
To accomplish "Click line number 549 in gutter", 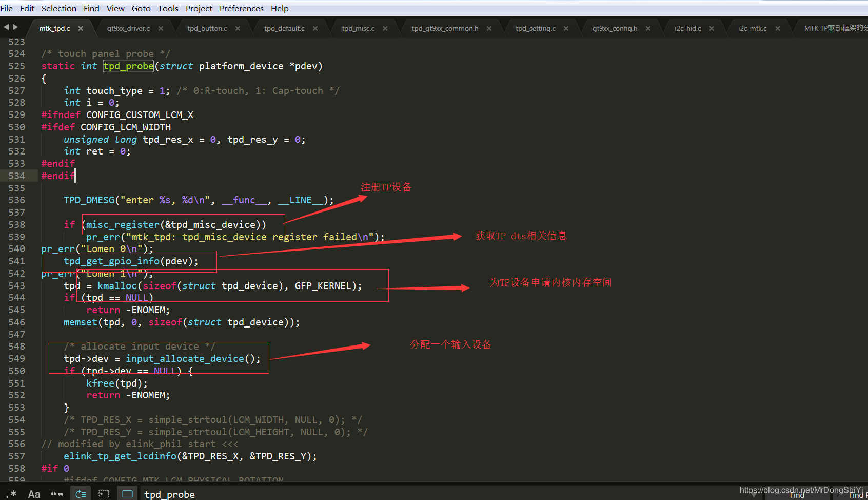I will [x=16, y=358].
